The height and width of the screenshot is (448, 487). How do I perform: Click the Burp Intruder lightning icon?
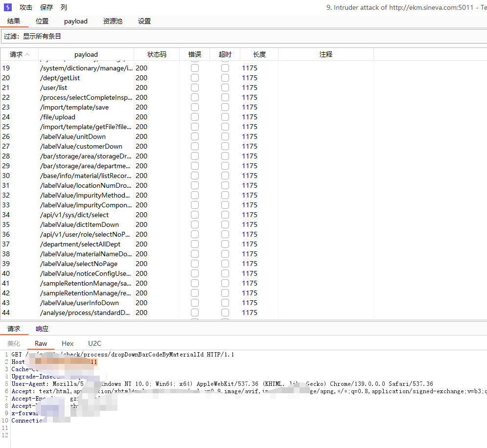[x=8, y=7]
